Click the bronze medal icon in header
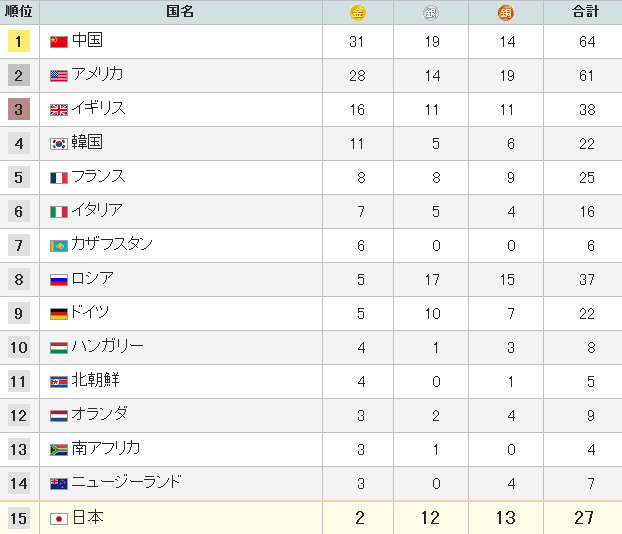622x534 pixels. 506,13
